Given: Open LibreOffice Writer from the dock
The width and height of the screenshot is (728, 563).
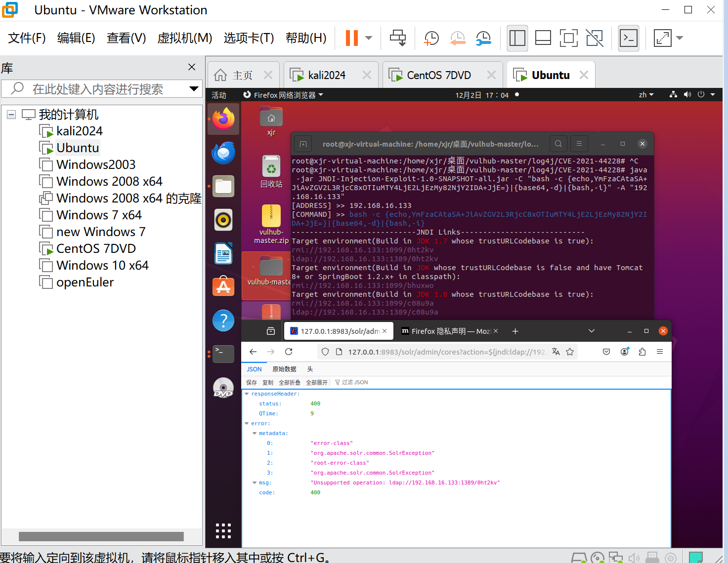Looking at the screenshot, I should (x=223, y=253).
